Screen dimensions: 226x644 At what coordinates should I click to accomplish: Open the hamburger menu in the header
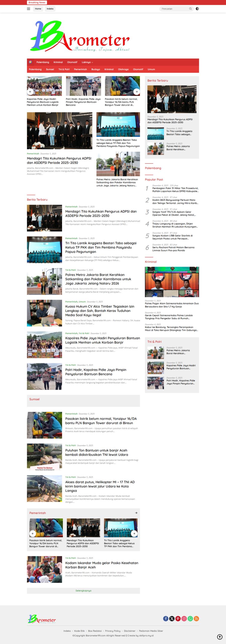(29, 9)
